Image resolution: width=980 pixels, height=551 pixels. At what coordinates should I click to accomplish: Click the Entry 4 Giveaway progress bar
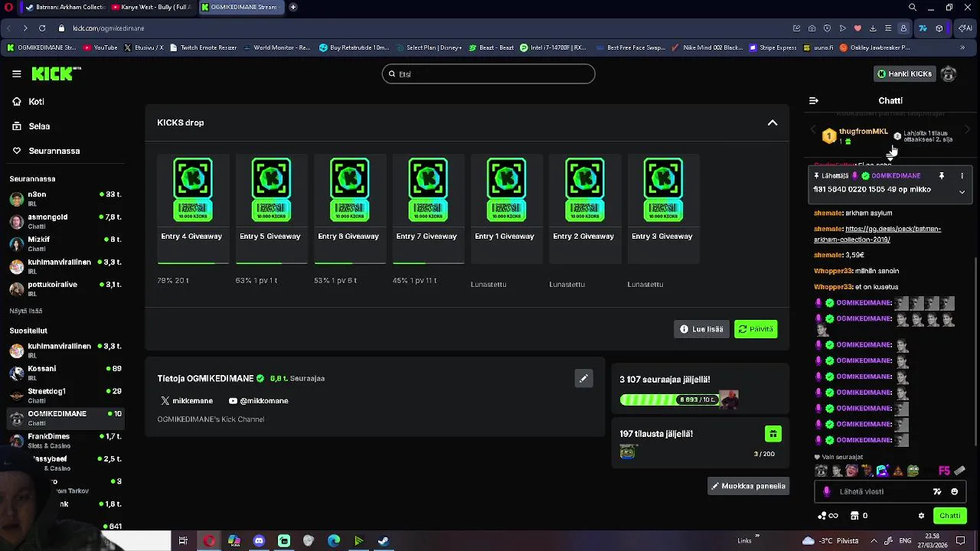point(192,262)
